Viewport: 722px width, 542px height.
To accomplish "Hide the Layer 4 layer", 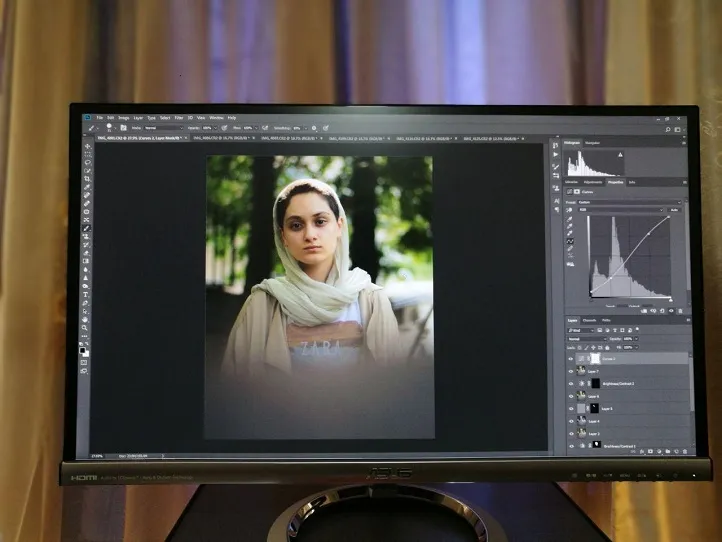I will tap(571, 421).
